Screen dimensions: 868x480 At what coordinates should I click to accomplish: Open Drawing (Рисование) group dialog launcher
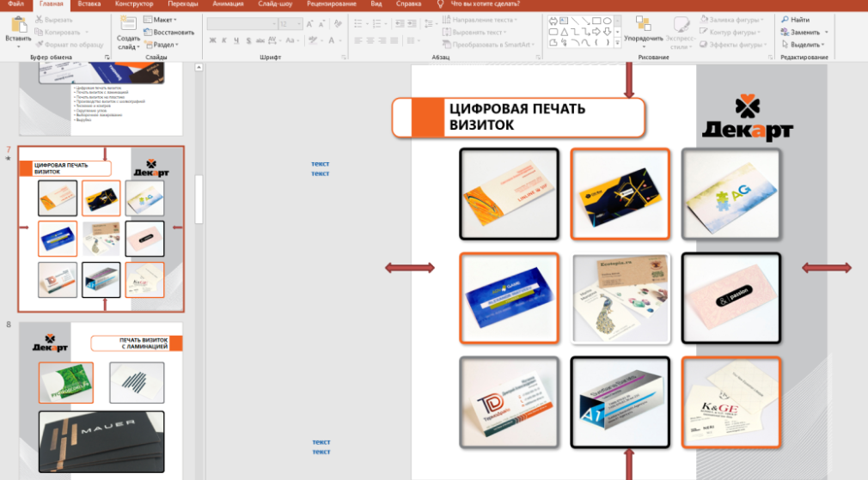click(771, 57)
